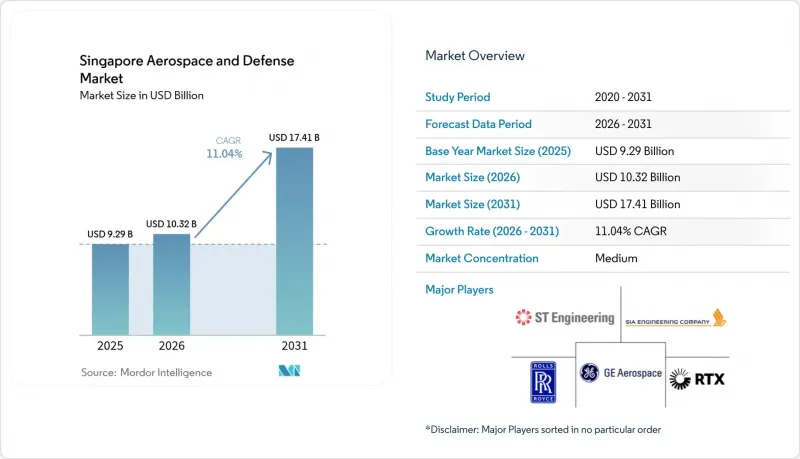Click the '2026' axis label
The height and width of the screenshot is (459, 800).
tap(171, 346)
